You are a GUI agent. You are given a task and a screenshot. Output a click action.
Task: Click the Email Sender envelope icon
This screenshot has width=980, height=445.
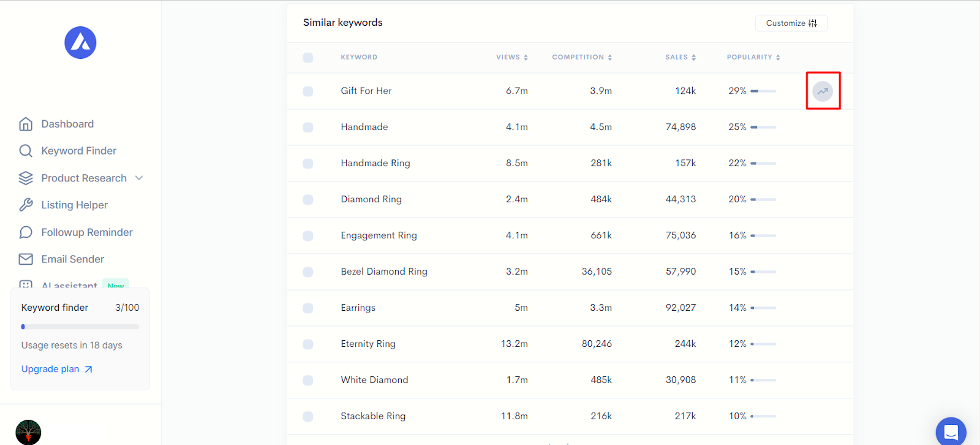(26, 259)
